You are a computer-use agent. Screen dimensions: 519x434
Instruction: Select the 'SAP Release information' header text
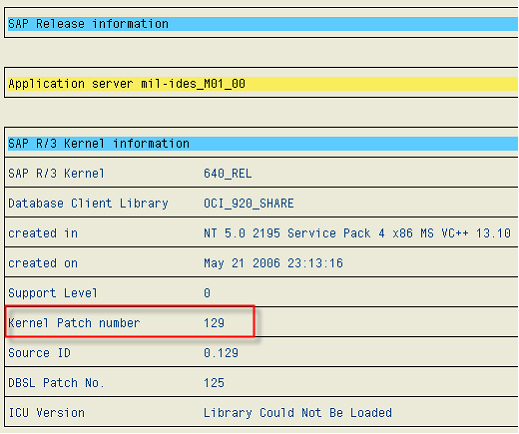tap(88, 24)
